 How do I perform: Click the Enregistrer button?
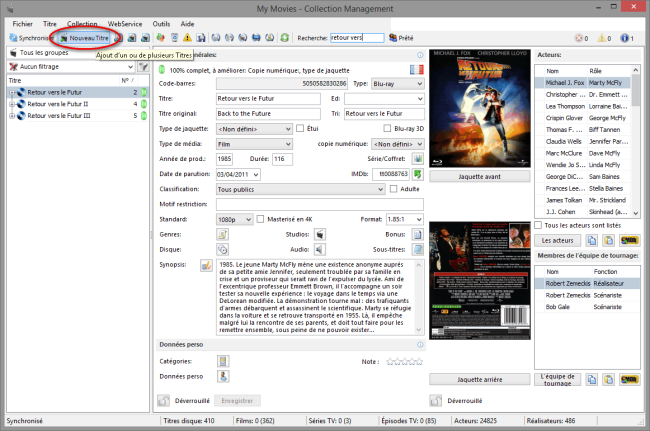(x=237, y=401)
